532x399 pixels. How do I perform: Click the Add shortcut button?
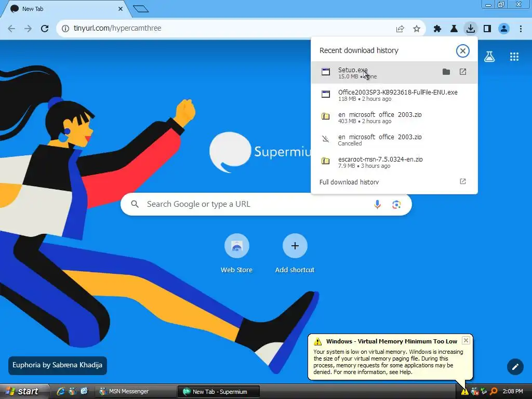[x=295, y=254]
